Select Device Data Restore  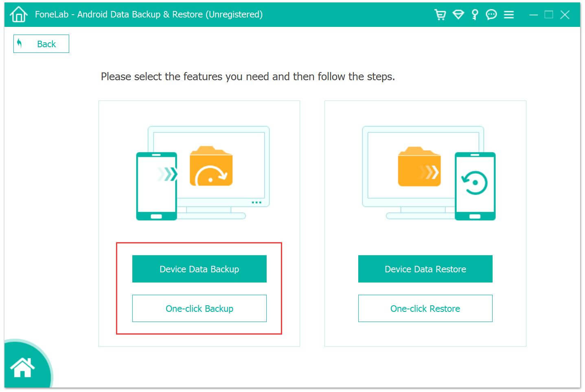[x=425, y=269]
